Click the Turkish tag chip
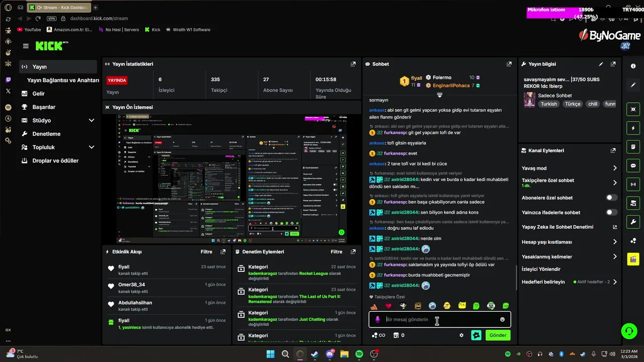Viewport: 644px width, 362px height. pyautogui.click(x=549, y=104)
